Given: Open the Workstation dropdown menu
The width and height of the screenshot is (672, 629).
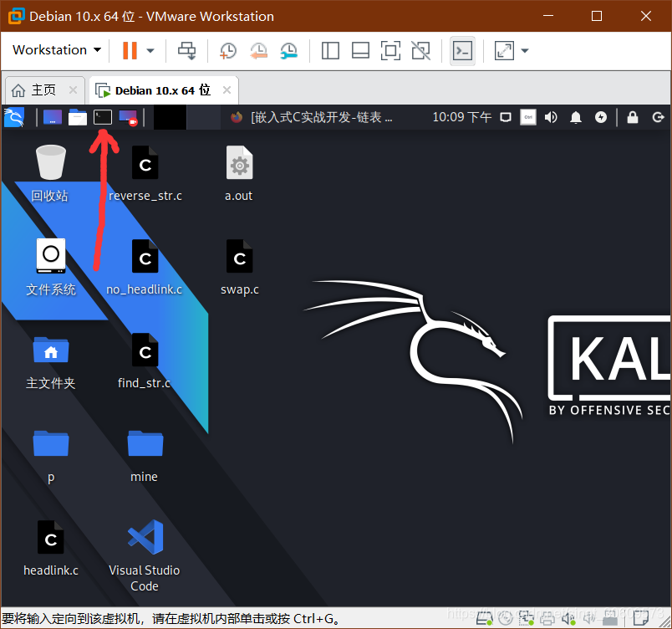Looking at the screenshot, I should (57, 50).
